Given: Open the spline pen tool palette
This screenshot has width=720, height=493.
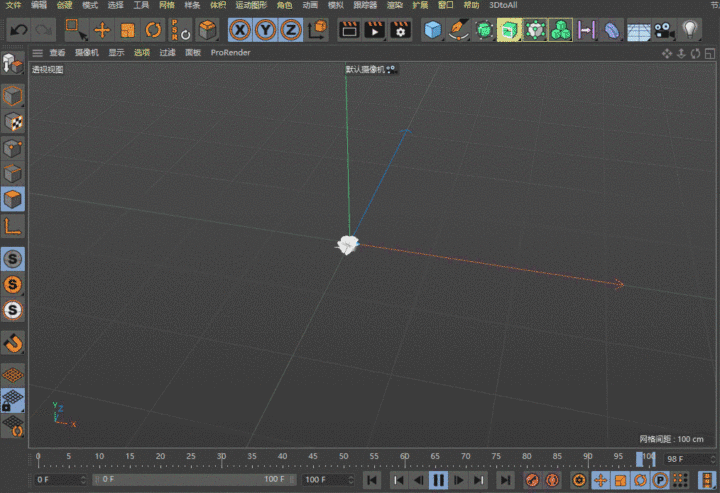Looking at the screenshot, I should pos(458,30).
